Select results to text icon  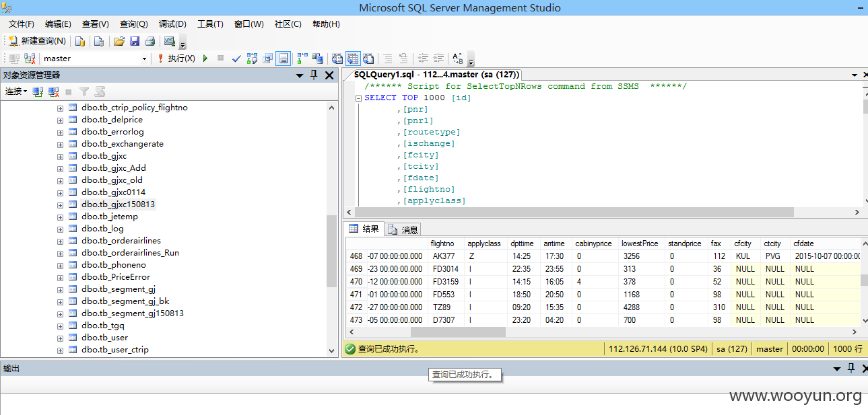pos(337,59)
